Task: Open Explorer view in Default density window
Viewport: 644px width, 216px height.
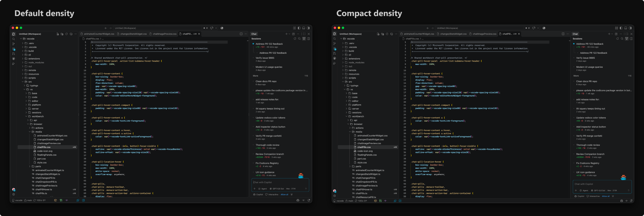Action: (x=13, y=34)
